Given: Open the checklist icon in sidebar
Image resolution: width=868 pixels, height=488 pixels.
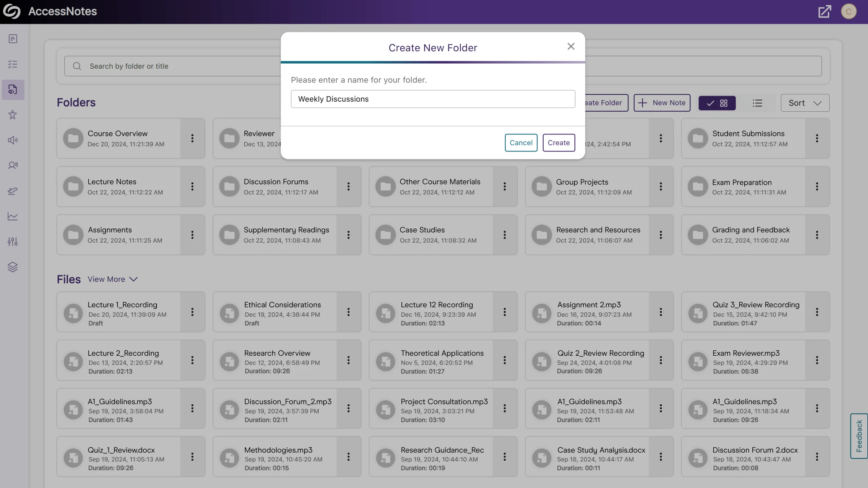Looking at the screenshot, I should [13, 64].
